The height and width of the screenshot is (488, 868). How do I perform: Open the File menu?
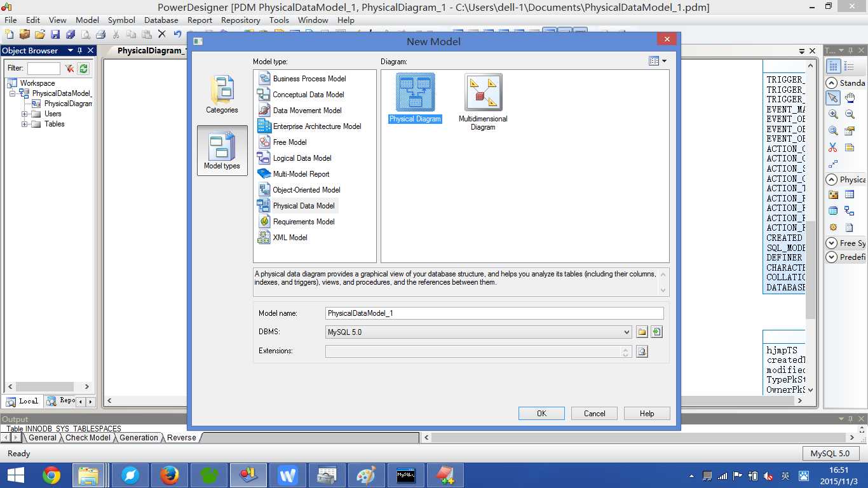(x=11, y=20)
